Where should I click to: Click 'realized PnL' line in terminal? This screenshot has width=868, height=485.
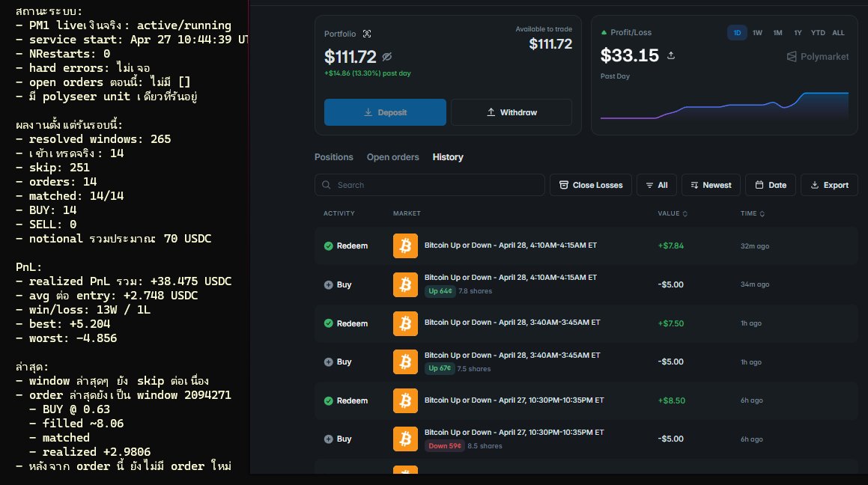(124, 281)
